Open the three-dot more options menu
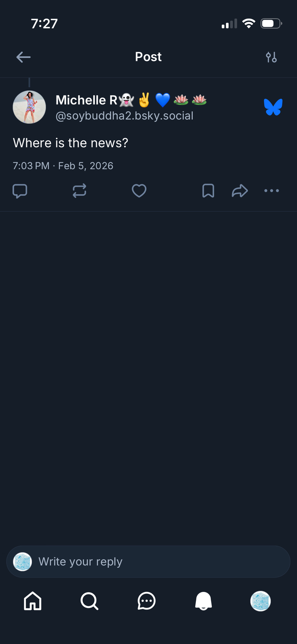Image resolution: width=297 pixels, height=644 pixels. [272, 191]
